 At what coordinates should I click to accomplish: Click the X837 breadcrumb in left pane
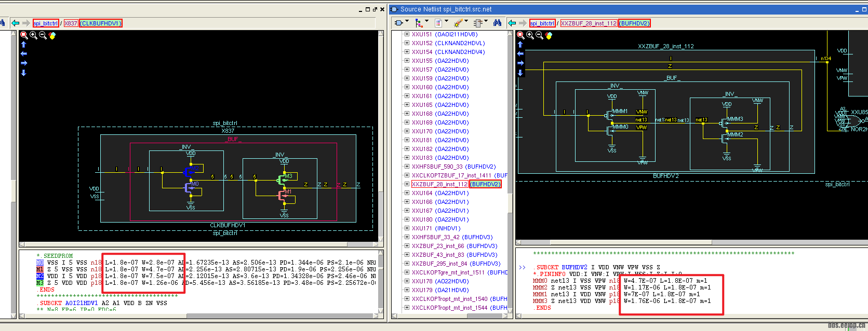point(71,23)
